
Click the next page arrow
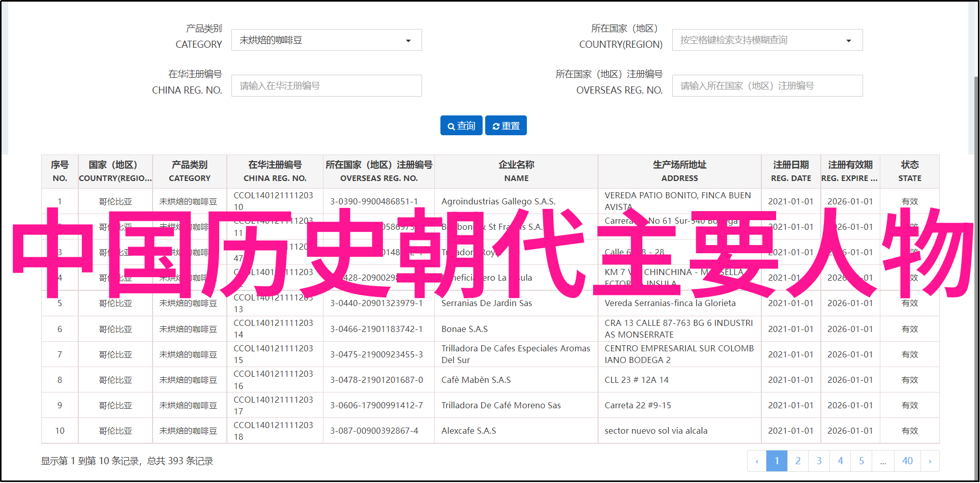point(930,461)
